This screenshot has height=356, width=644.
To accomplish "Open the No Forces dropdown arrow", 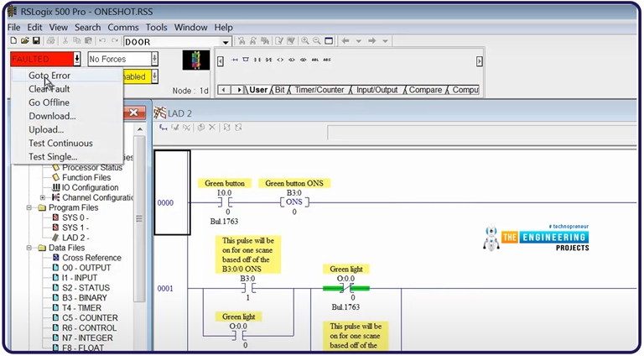I will [x=154, y=60].
